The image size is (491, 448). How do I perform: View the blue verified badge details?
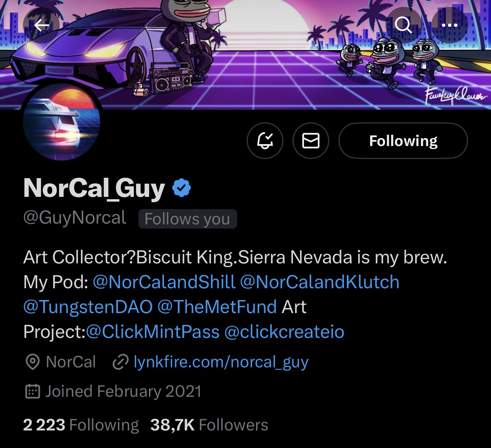click(182, 188)
